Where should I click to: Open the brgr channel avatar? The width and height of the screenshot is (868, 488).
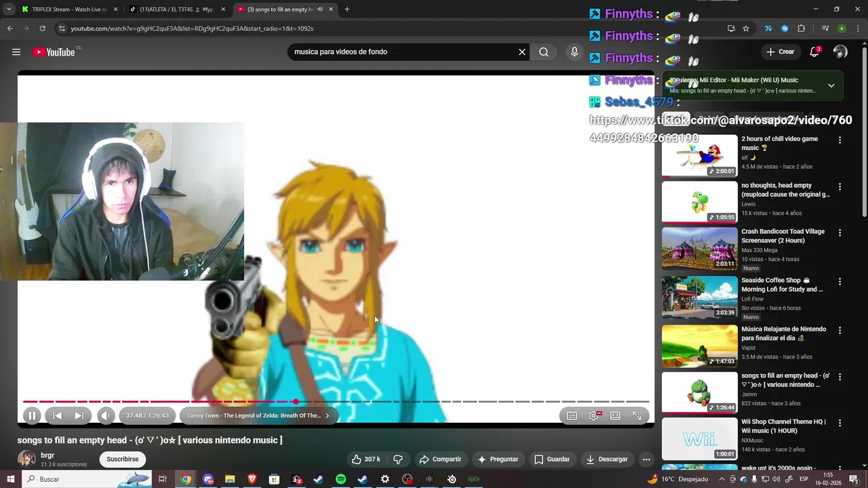(26, 459)
